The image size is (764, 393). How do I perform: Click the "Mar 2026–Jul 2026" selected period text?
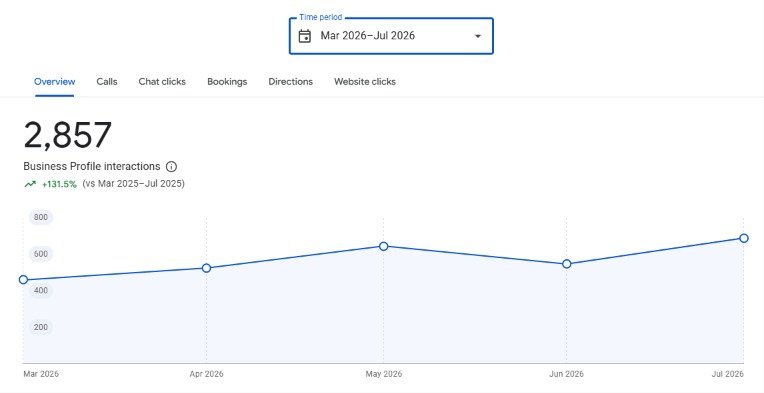click(x=368, y=36)
